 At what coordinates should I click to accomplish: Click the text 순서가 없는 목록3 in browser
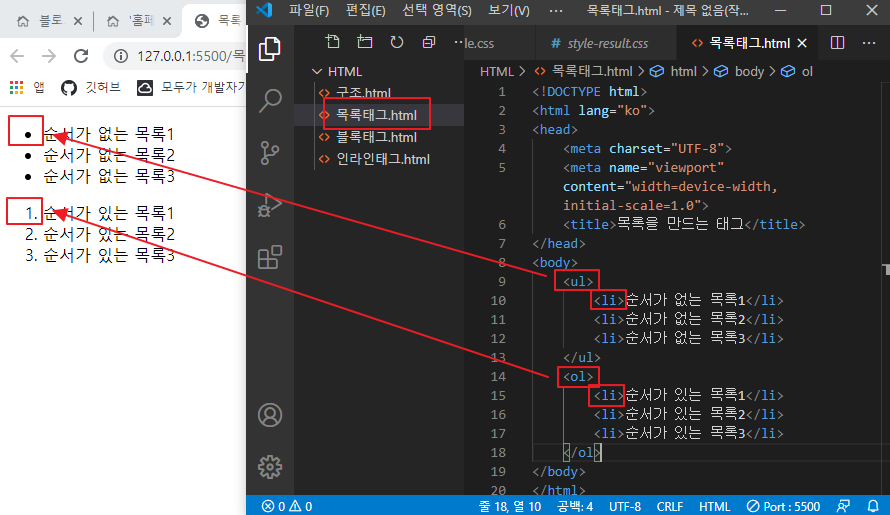(x=109, y=176)
